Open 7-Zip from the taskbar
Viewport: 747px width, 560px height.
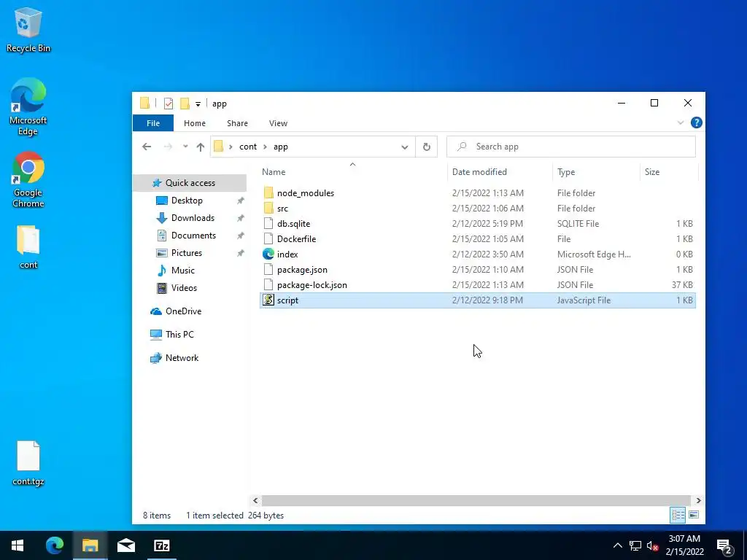161,545
